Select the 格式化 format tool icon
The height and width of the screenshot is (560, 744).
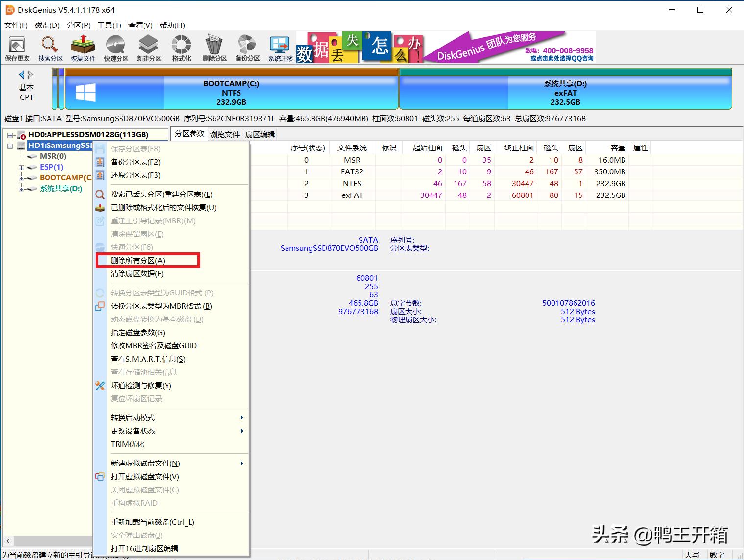181,48
